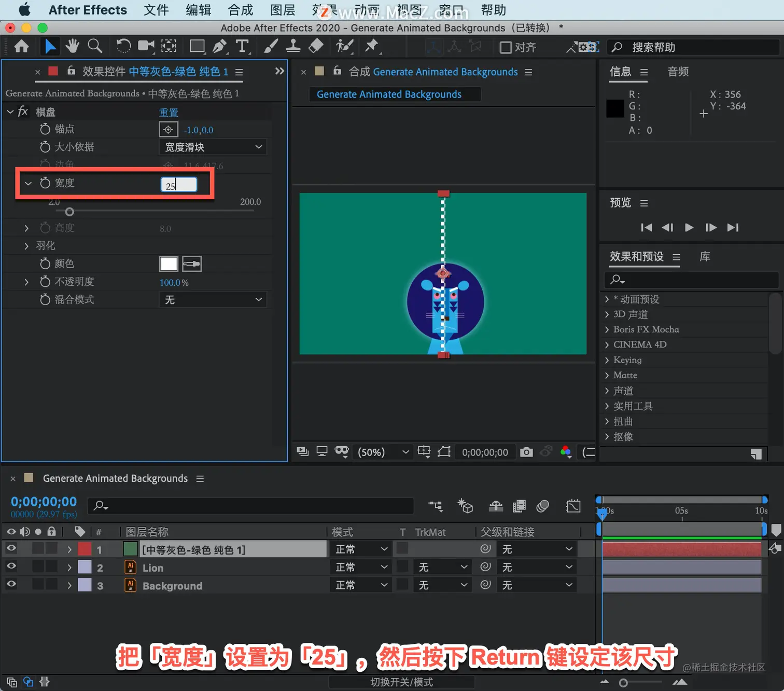The image size is (784, 691).
Task: Select the Rectangle shape tool
Action: (197, 47)
